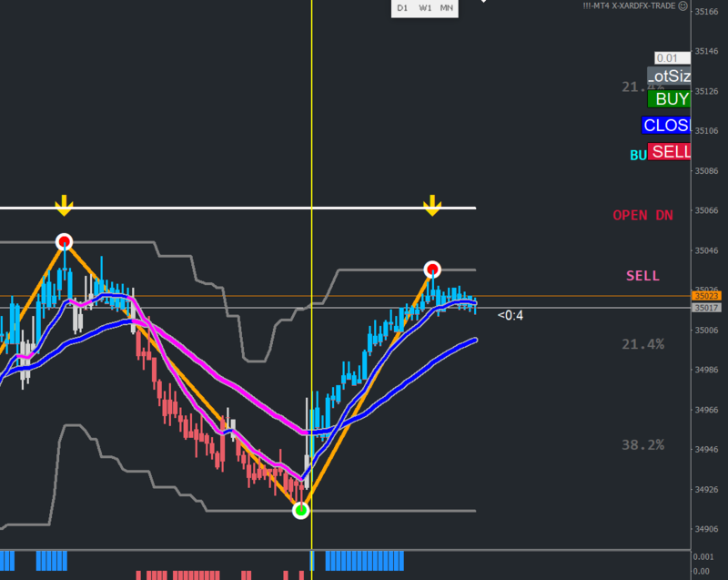This screenshot has width=728, height=580.
Task: Click the LotSize label button
Action: (x=669, y=76)
